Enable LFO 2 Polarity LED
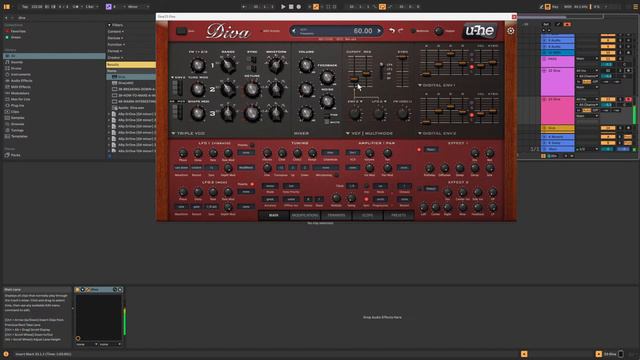Viewport: 640px width, 360px height. click(x=252, y=184)
